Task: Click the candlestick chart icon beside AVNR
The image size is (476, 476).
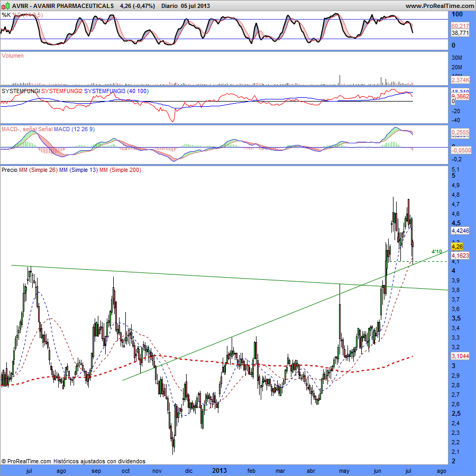Action: point(6,5)
